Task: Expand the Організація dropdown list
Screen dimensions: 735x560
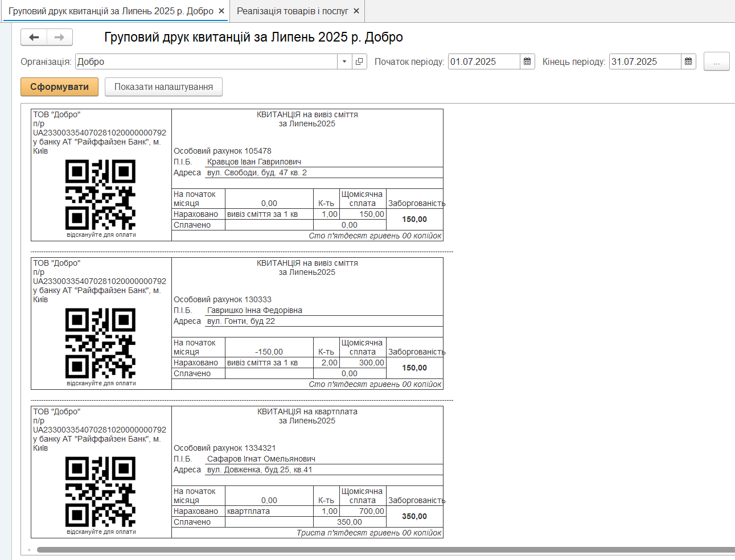Action: click(x=344, y=61)
